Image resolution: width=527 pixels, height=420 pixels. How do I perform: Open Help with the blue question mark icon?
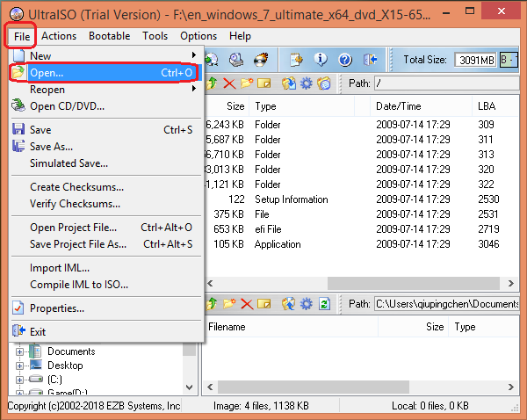click(345, 60)
